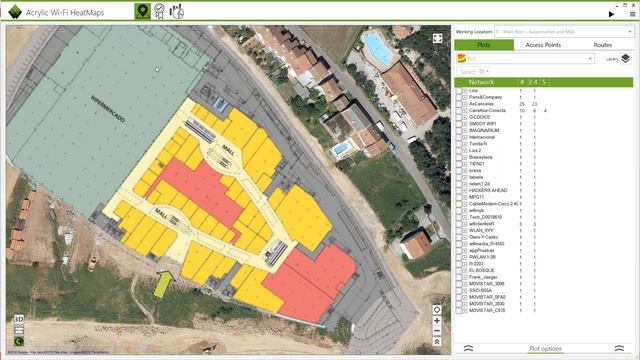Sort by the # column header
The image size is (640, 360).
tap(522, 82)
